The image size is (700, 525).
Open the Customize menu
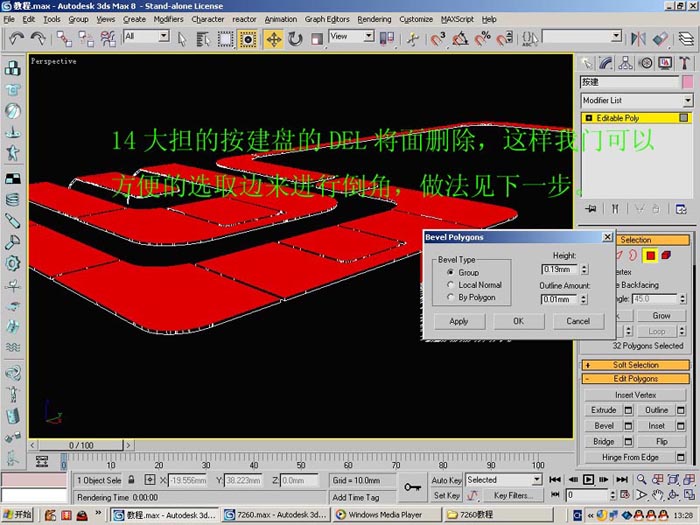pos(416,19)
